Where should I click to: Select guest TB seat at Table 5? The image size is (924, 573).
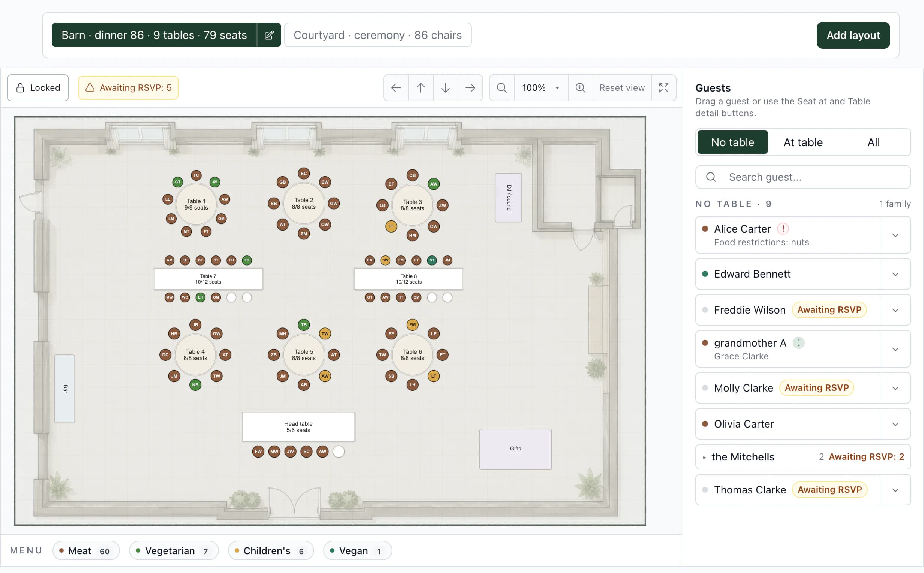304,325
